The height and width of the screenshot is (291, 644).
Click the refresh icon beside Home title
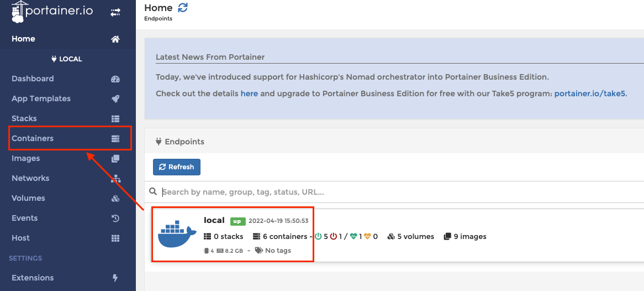point(183,7)
